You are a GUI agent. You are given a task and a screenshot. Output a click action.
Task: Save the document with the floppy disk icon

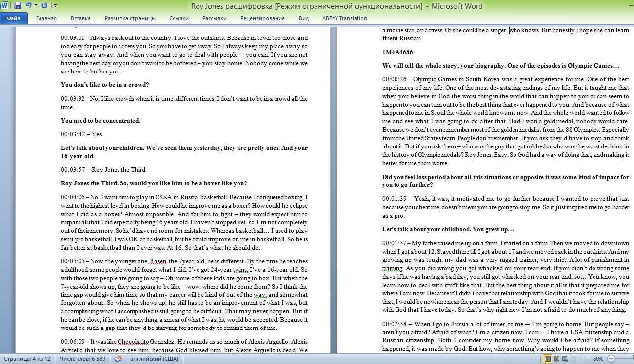18,6
